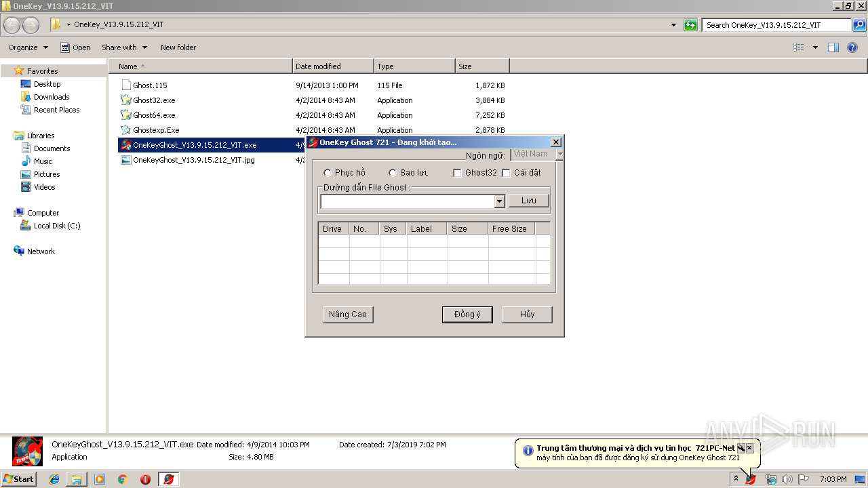Open Pictures library

tap(47, 174)
